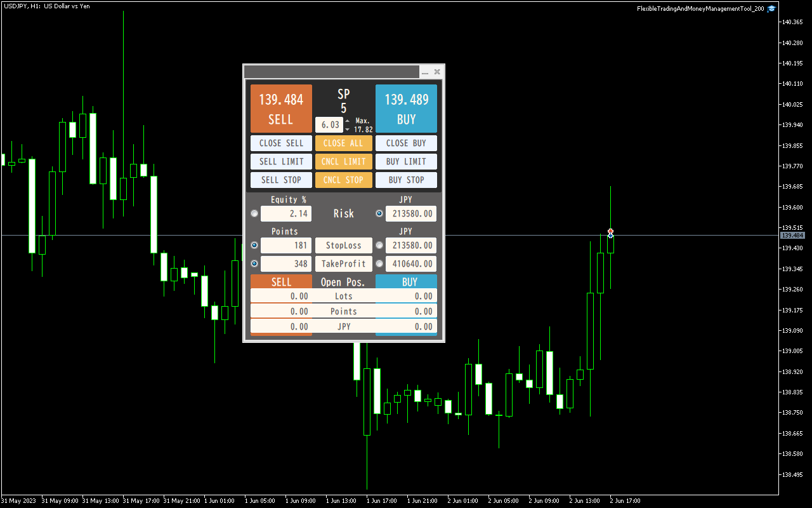The height and width of the screenshot is (508, 812).
Task: Place a SELL LIMIT order
Action: (x=281, y=161)
